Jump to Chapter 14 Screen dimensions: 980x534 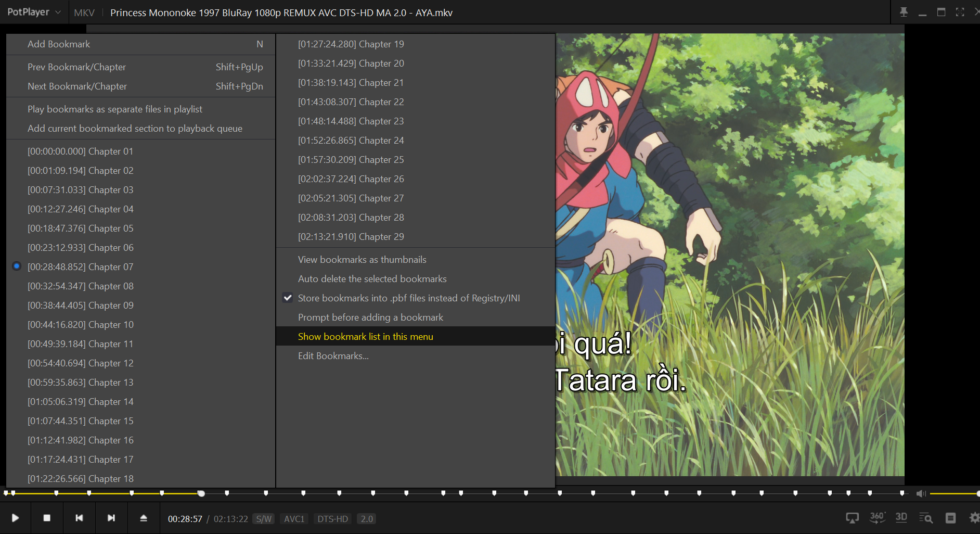click(x=140, y=402)
